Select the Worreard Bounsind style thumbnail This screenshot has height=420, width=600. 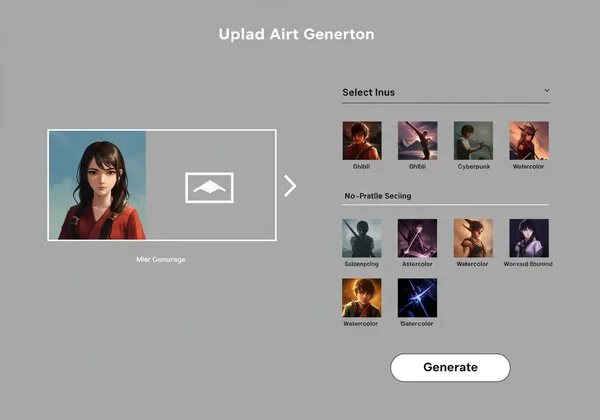[x=529, y=238]
